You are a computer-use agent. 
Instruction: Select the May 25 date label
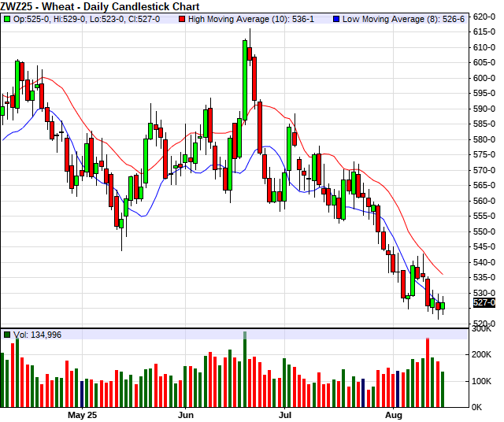pos(83,414)
